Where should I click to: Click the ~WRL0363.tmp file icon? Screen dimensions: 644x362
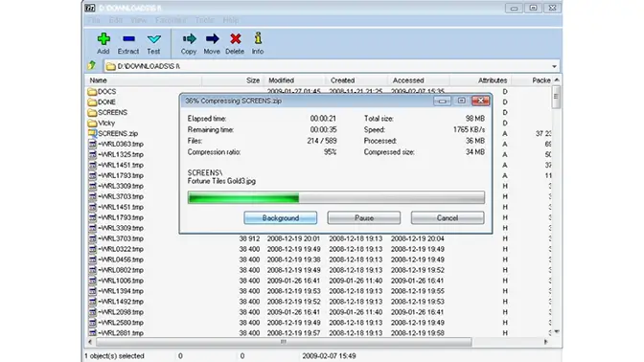click(92, 144)
